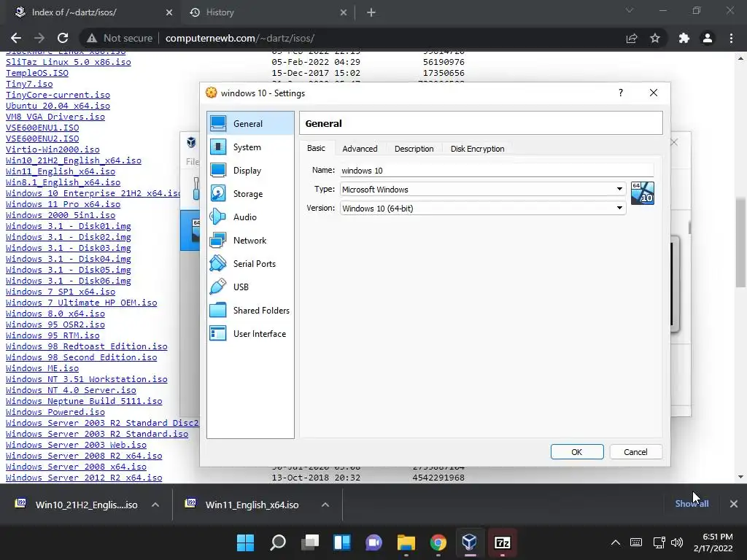Open File Explorer from taskbar
This screenshot has width=747, height=560.
click(x=406, y=542)
